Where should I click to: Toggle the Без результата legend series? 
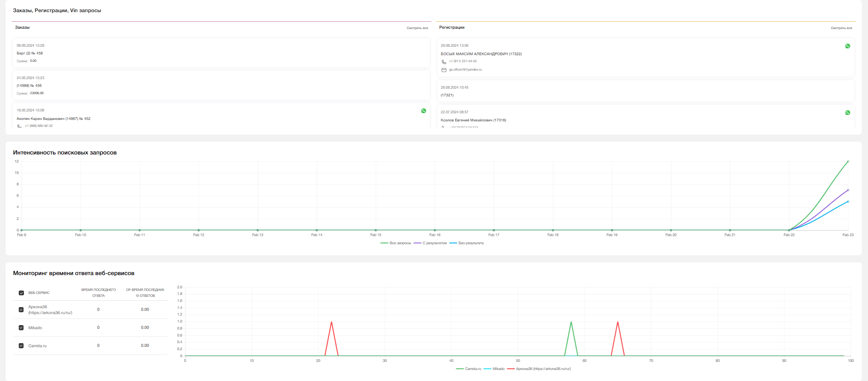coord(466,243)
